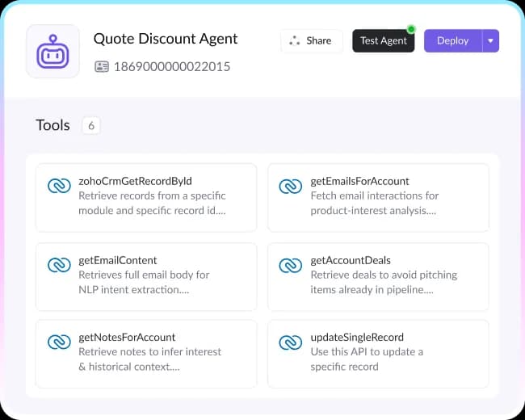Screen dimensions: 525x420
Task: Click the 'Retrieve records from a specific' description
Action: (152, 195)
